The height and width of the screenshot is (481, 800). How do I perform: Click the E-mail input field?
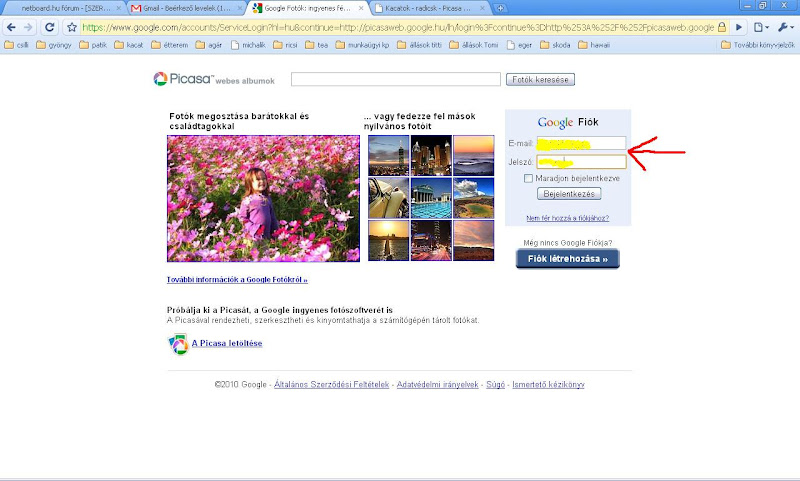[x=582, y=143]
